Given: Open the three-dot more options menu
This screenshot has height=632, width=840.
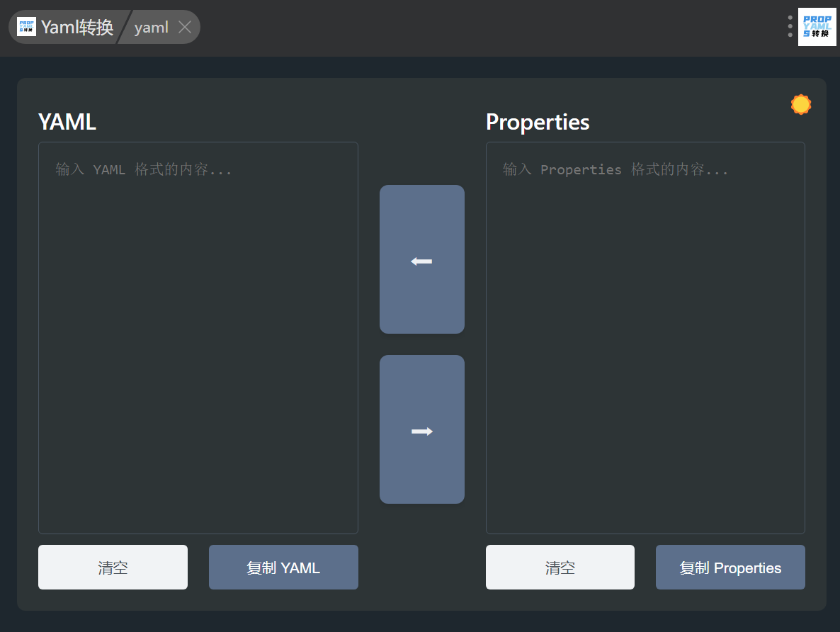Looking at the screenshot, I should click(x=790, y=26).
